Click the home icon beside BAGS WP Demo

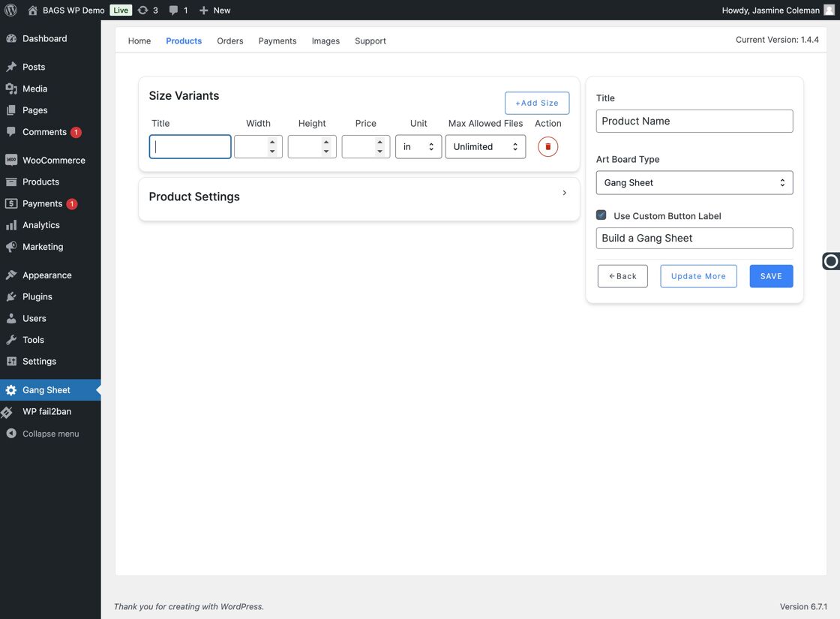coord(33,11)
